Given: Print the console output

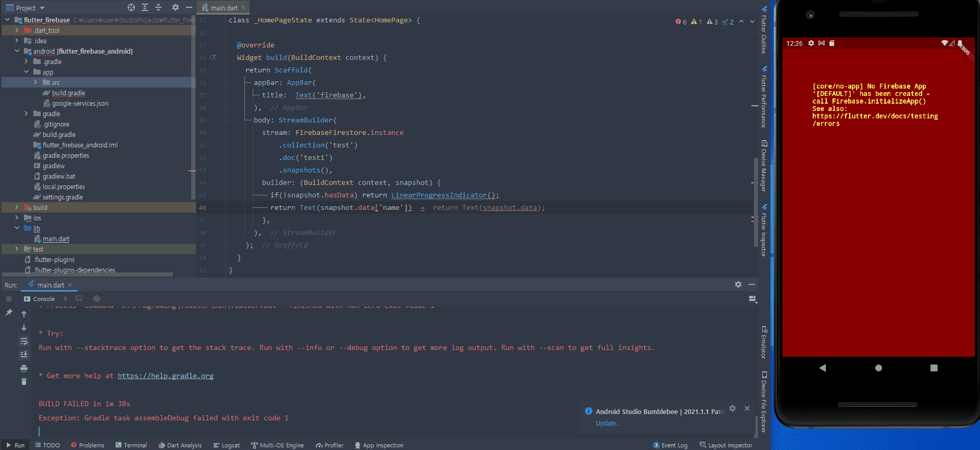Looking at the screenshot, I should coord(24,368).
